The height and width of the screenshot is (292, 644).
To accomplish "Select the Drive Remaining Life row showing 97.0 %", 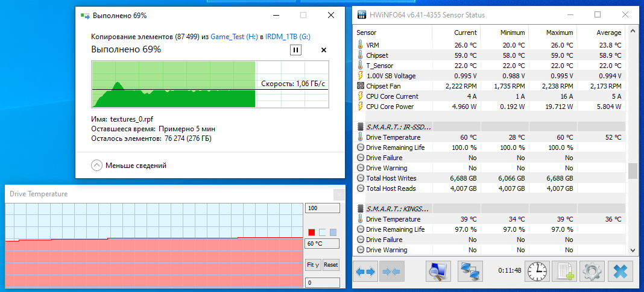I will 490,229.
